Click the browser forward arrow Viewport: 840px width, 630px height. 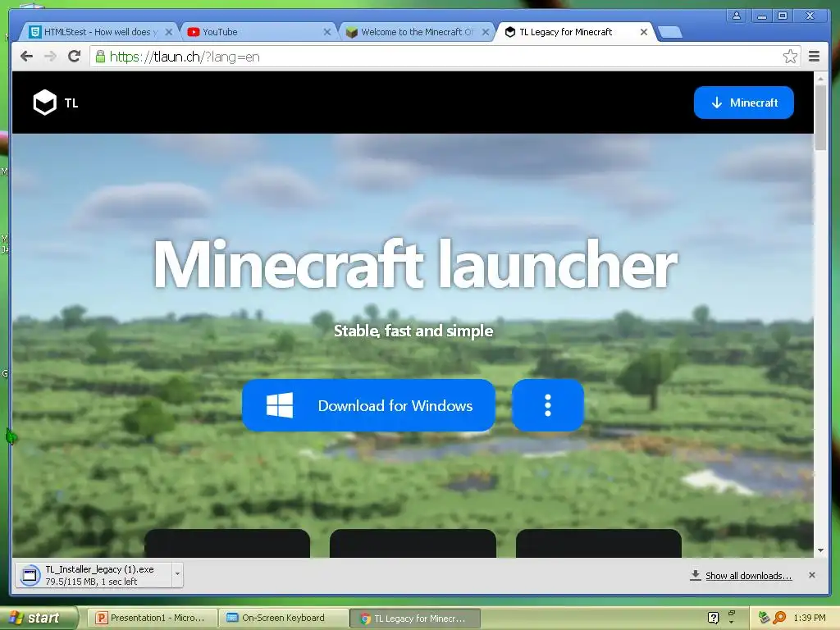(x=50, y=57)
